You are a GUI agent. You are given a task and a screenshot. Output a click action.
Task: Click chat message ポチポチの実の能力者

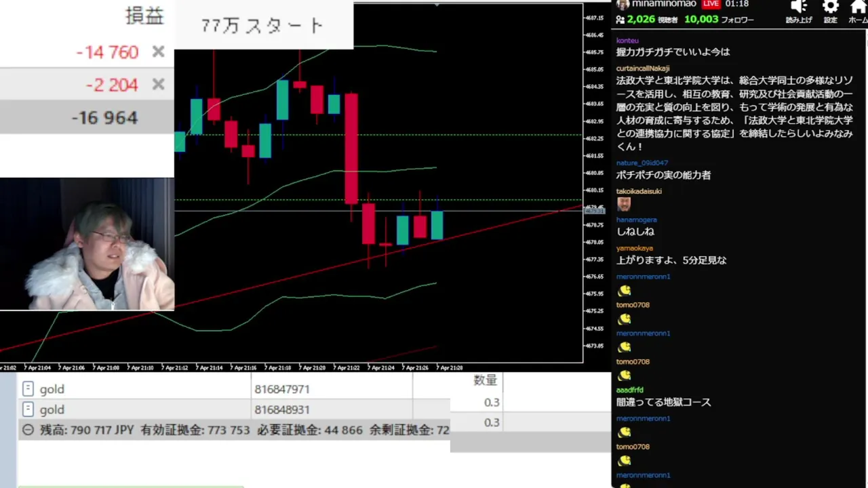coord(663,175)
